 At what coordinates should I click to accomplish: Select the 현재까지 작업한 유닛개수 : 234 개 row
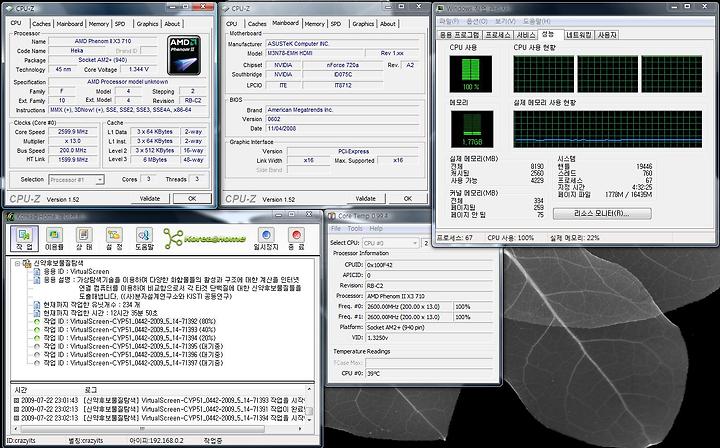(x=92, y=305)
